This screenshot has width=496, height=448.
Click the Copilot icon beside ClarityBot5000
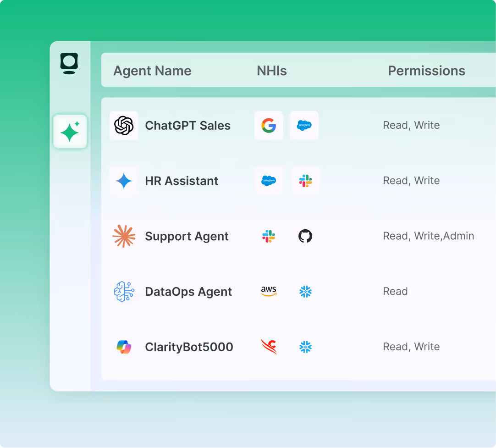(x=124, y=347)
